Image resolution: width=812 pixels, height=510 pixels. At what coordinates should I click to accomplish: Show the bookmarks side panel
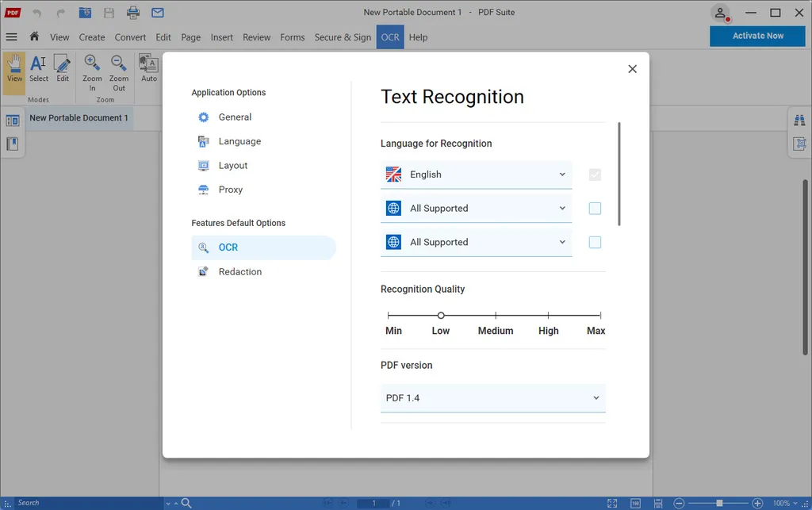(13, 144)
